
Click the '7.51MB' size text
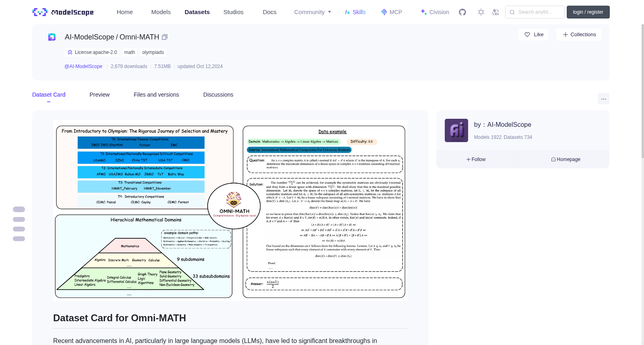pyautogui.click(x=162, y=66)
